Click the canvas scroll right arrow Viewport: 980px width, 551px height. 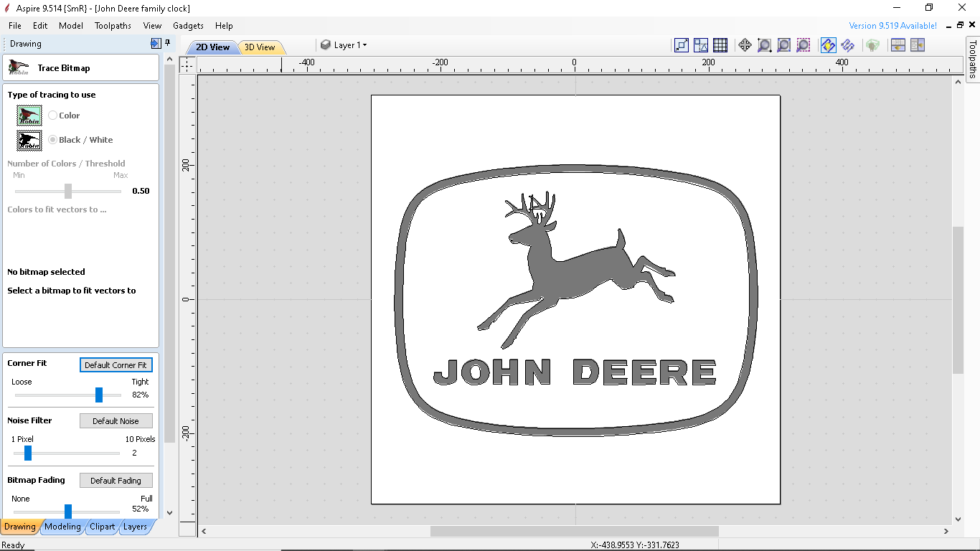tap(946, 531)
